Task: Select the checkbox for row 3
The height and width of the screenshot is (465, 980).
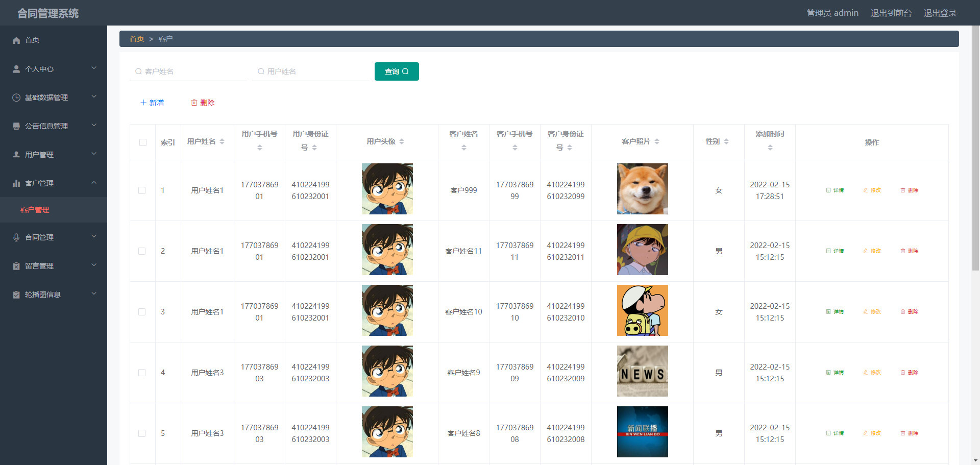Action: (142, 312)
